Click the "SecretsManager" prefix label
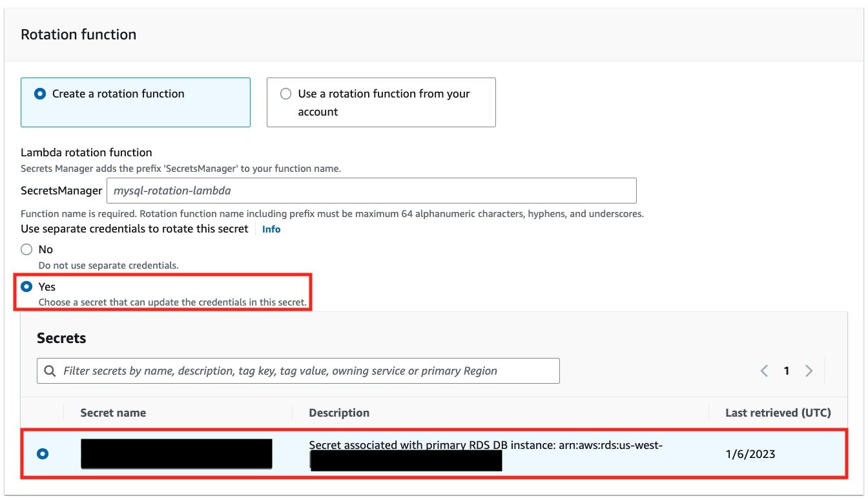 61,191
